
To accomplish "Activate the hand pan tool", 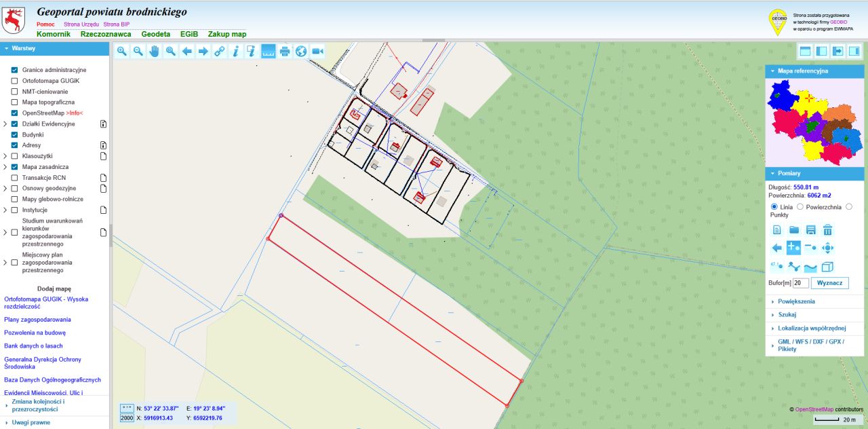I will (155, 51).
